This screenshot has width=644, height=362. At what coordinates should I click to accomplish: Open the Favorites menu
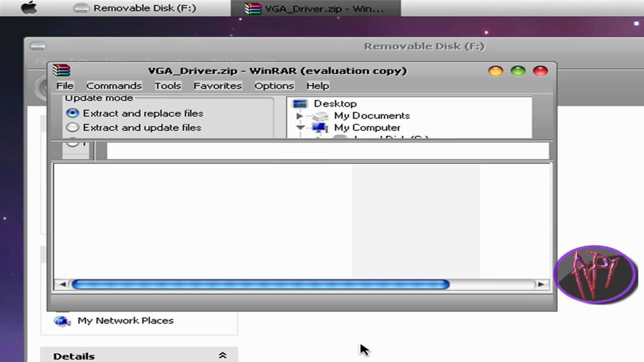[218, 85]
